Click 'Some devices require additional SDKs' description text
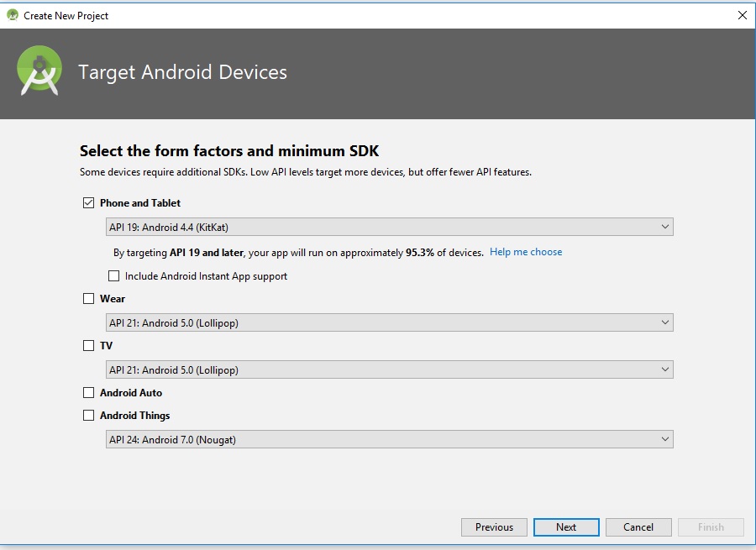 pyautogui.click(x=306, y=172)
